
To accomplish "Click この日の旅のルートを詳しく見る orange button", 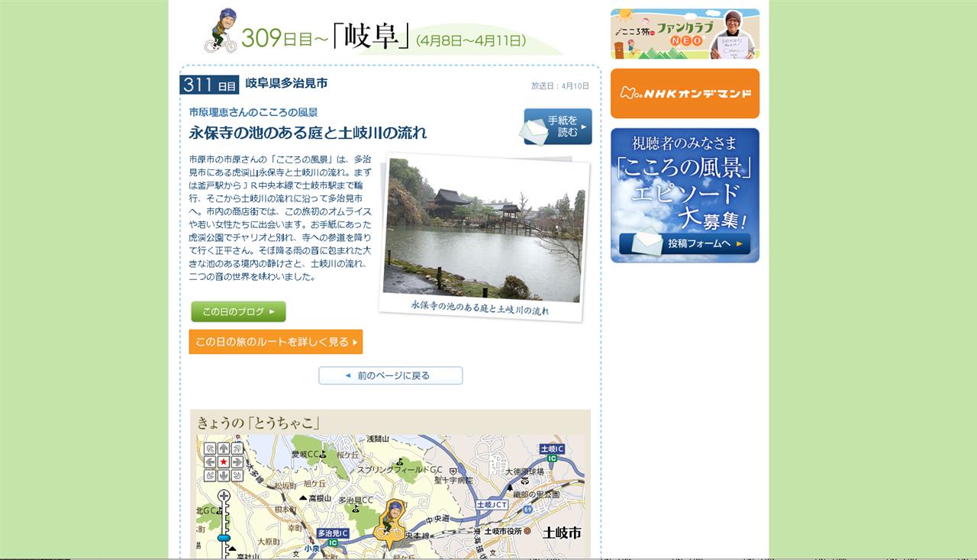I will 276,342.
